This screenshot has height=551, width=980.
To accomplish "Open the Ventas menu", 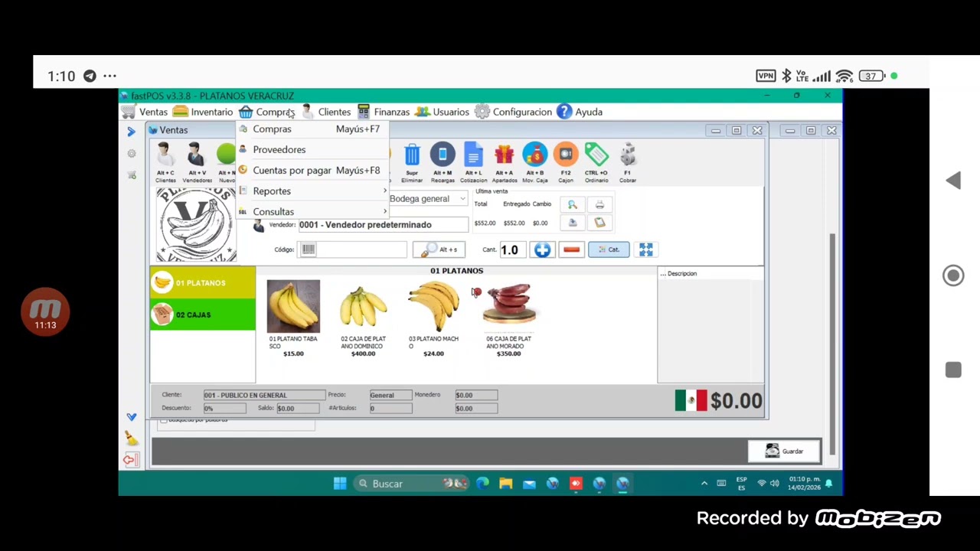I will 145,112.
